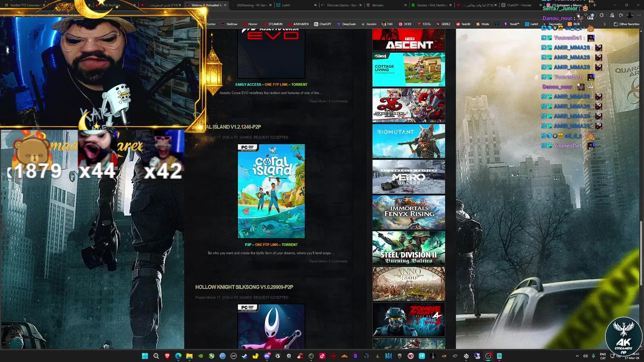Open Immortals Fenyx Rising sidebar banner
Viewport: 644px width, 362px height.
(409, 213)
